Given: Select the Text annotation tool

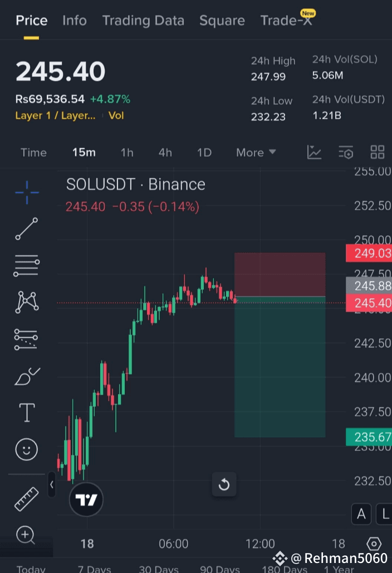Looking at the screenshot, I should 27,412.
